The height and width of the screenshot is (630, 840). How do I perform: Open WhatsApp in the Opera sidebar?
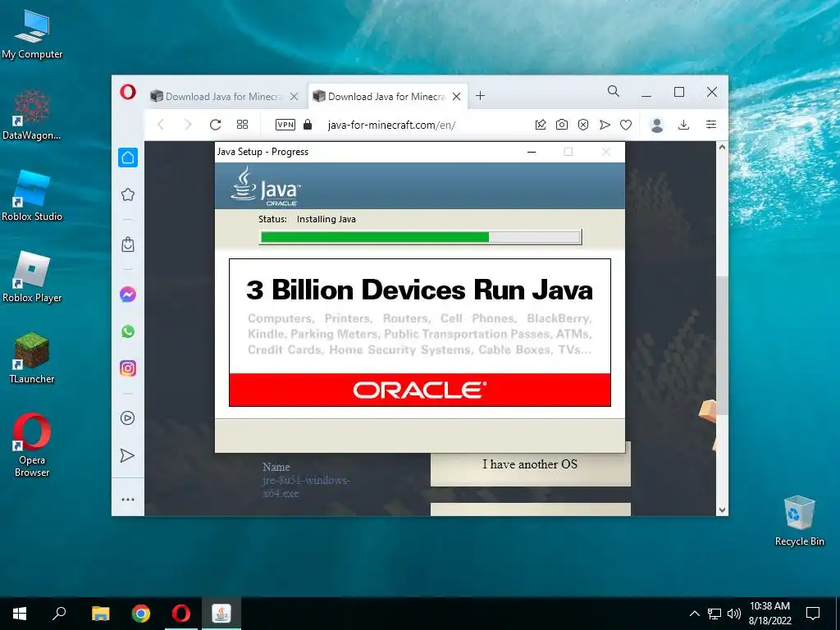(x=128, y=331)
